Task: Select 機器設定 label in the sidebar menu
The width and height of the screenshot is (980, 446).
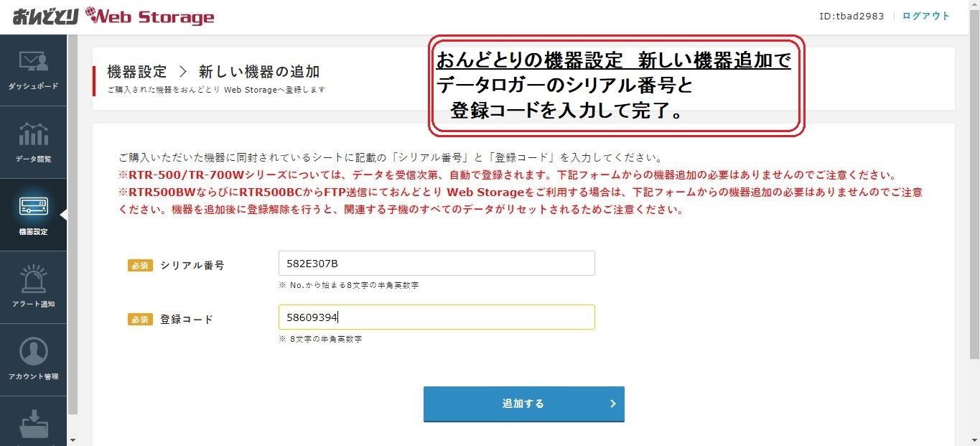Action: click(33, 231)
